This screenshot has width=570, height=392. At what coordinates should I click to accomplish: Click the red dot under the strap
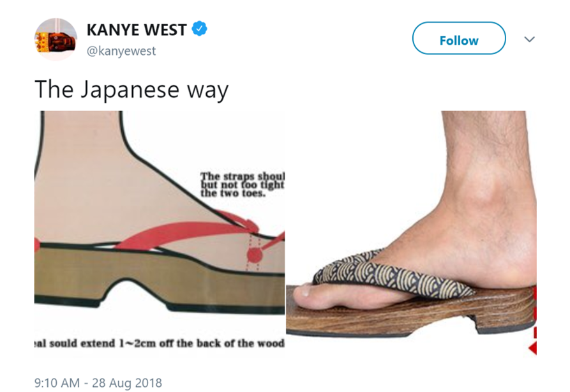click(x=255, y=255)
